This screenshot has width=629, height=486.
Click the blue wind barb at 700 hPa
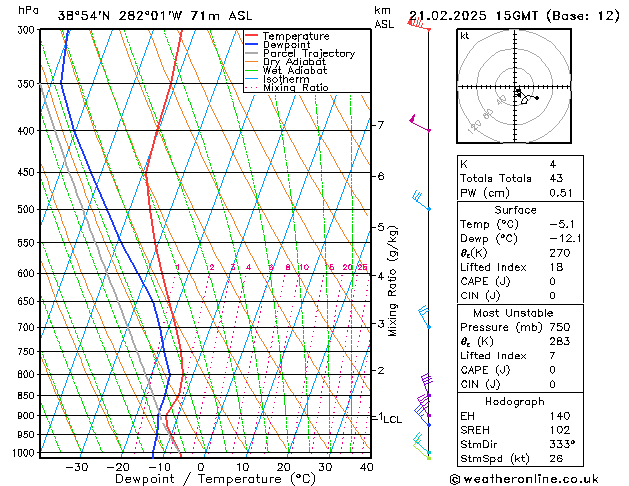(424, 317)
